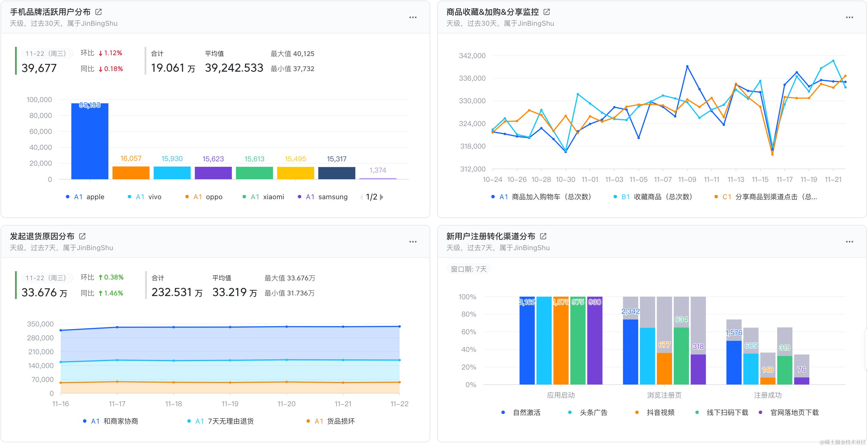
Task: Hide 7天无理由退货 series in legend
Action: click(230, 421)
